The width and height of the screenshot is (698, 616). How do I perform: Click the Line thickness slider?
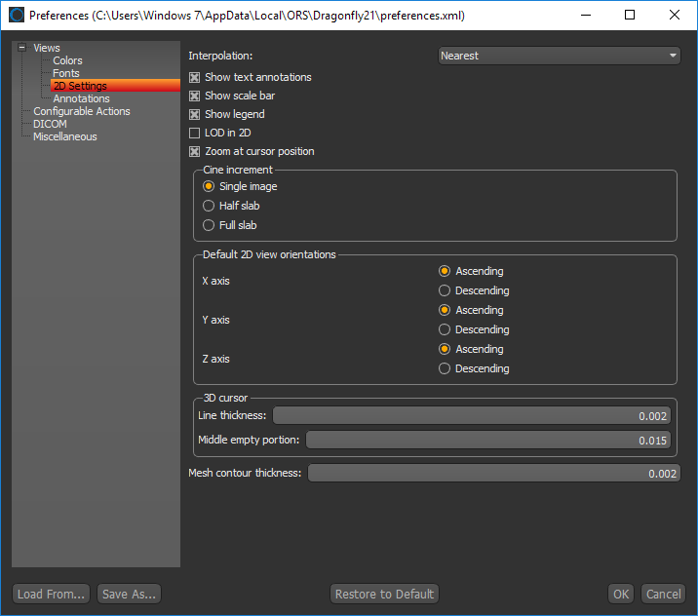click(x=472, y=416)
